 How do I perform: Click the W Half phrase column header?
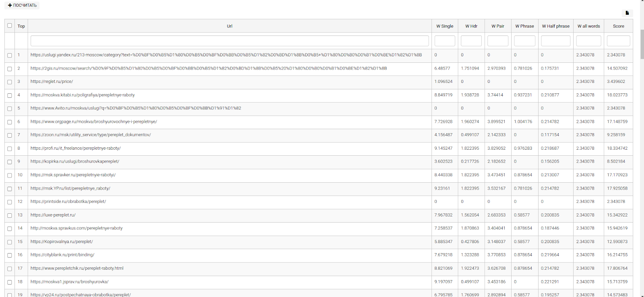tap(555, 26)
